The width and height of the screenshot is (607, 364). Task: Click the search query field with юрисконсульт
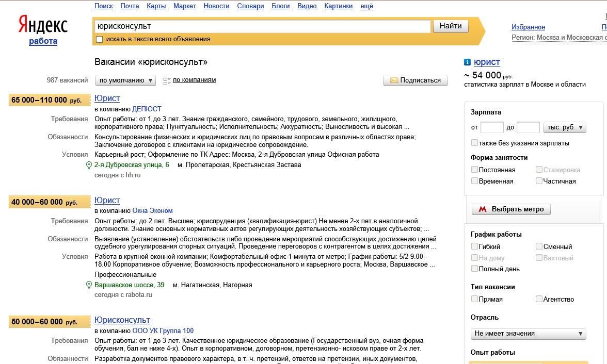click(262, 26)
